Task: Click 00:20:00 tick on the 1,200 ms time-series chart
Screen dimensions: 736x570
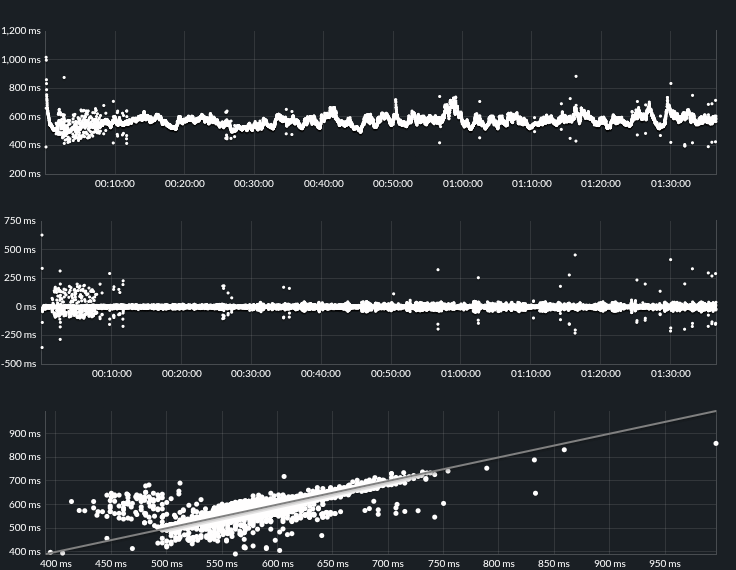Action: pos(184,184)
